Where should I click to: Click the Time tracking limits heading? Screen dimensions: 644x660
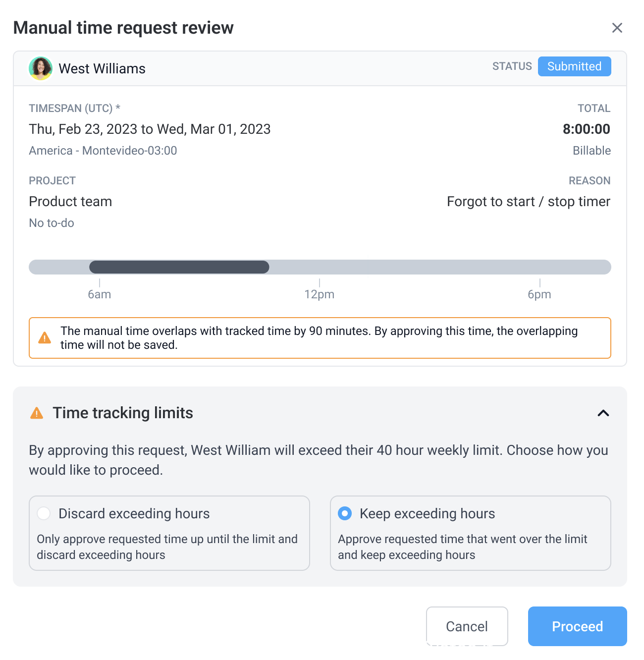click(123, 413)
